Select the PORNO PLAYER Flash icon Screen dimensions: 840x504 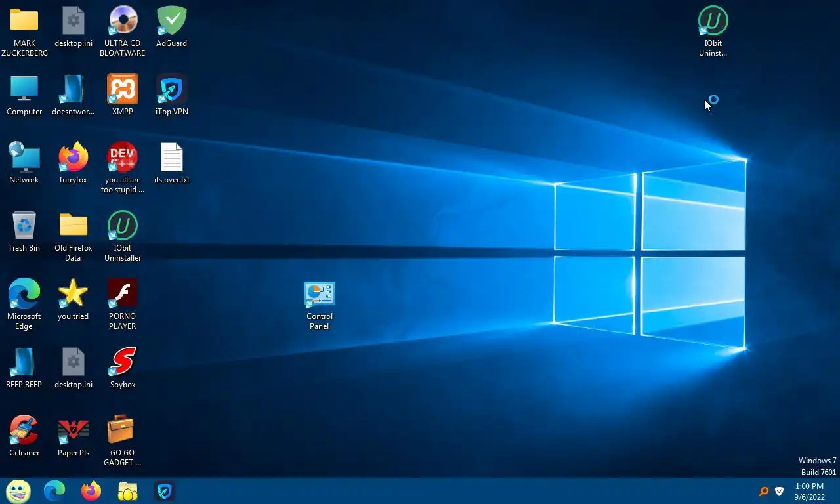pyautogui.click(x=123, y=294)
